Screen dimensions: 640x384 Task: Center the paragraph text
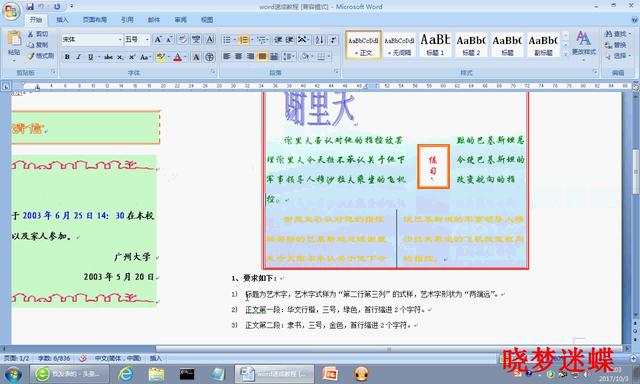239,56
